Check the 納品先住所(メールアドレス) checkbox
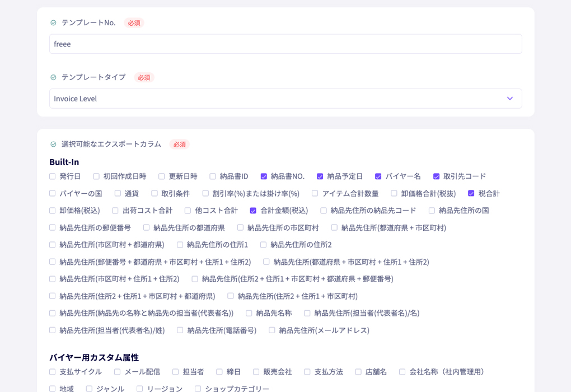The width and height of the screenshot is (571, 392). click(x=272, y=330)
